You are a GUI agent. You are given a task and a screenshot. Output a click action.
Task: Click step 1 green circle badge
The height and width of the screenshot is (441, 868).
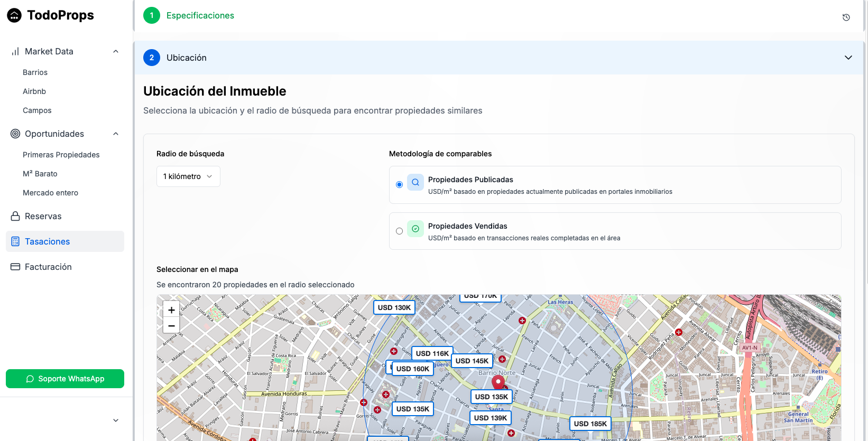click(x=152, y=15)
